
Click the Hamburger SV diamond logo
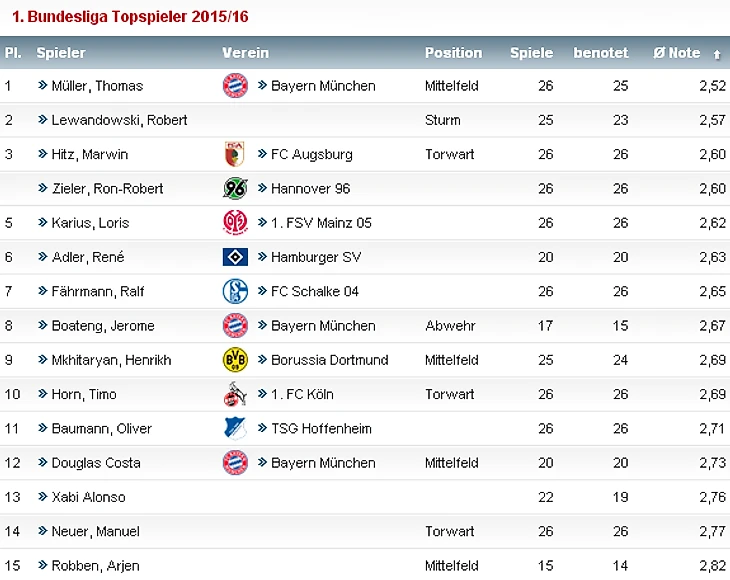click(235, 257)
